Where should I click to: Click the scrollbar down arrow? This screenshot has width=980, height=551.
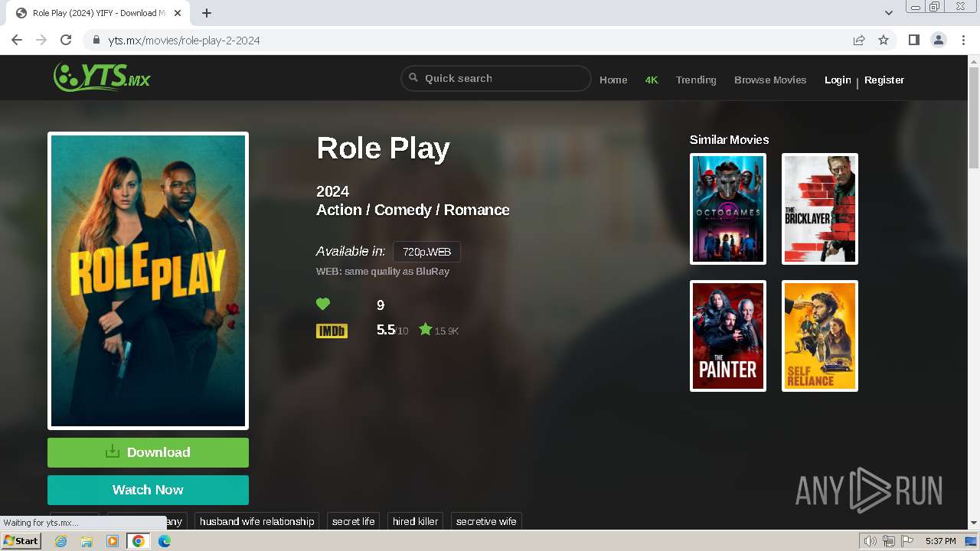(973, 523)
